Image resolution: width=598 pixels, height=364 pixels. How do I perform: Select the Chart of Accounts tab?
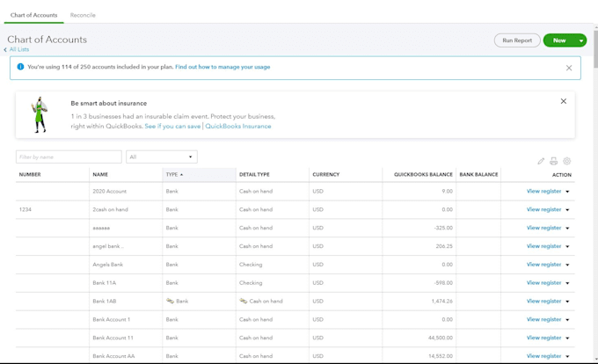tap(33, 15)
